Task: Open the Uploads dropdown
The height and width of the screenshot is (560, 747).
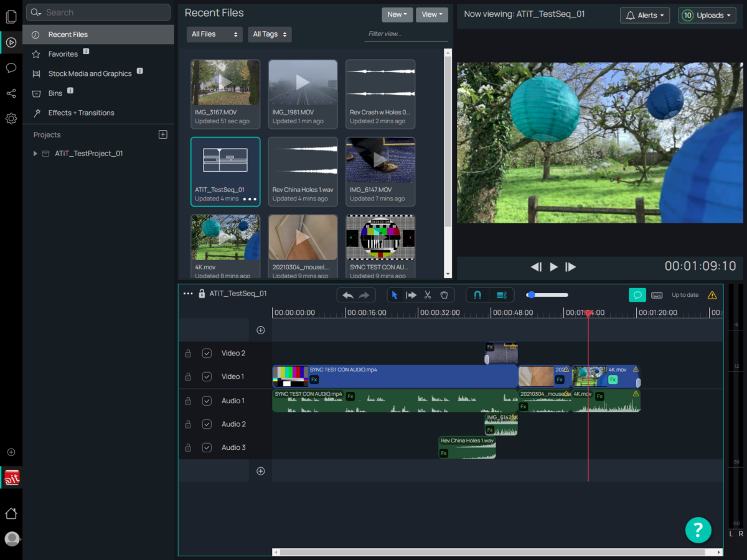Action: (x=707, y=16)
